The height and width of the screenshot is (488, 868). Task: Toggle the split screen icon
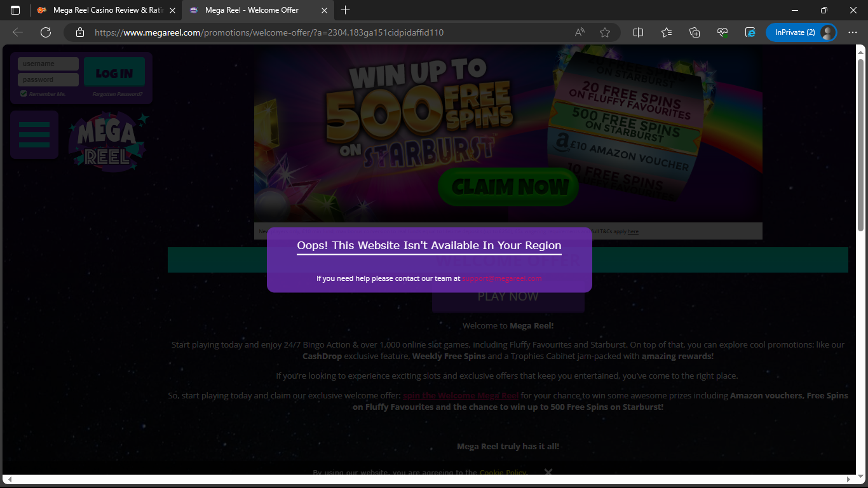point(639,32)
